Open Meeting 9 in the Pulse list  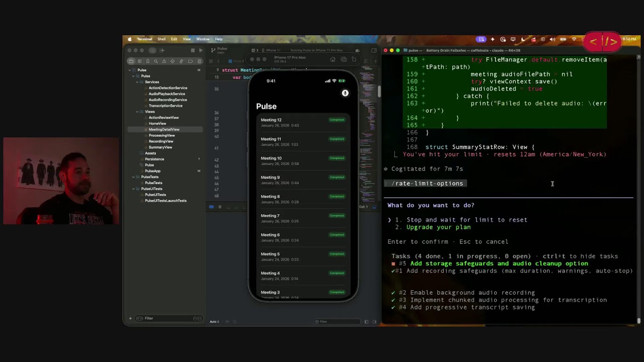click(302, 179)
